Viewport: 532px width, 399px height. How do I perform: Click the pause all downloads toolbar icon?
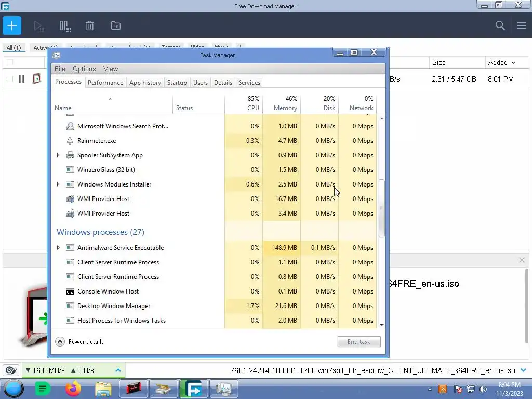(x=65, y=26)
